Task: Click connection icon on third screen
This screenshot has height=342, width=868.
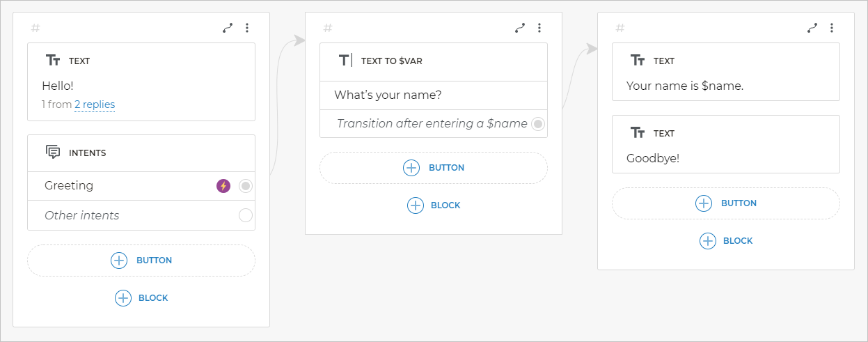Action: 812,28
